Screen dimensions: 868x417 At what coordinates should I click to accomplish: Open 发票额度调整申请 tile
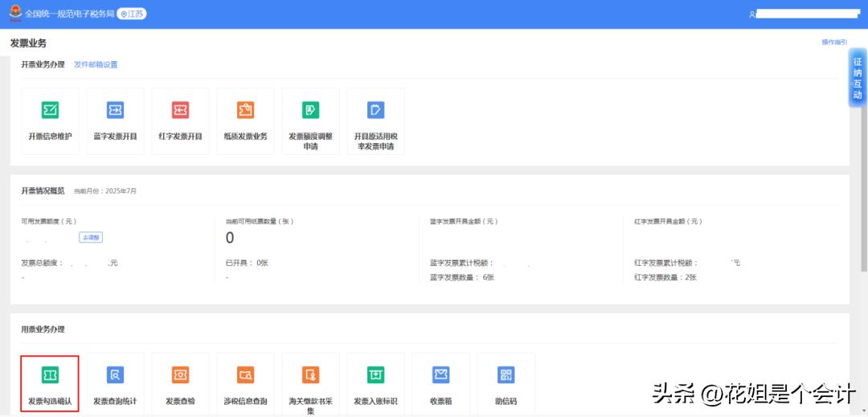pos(310,121)
